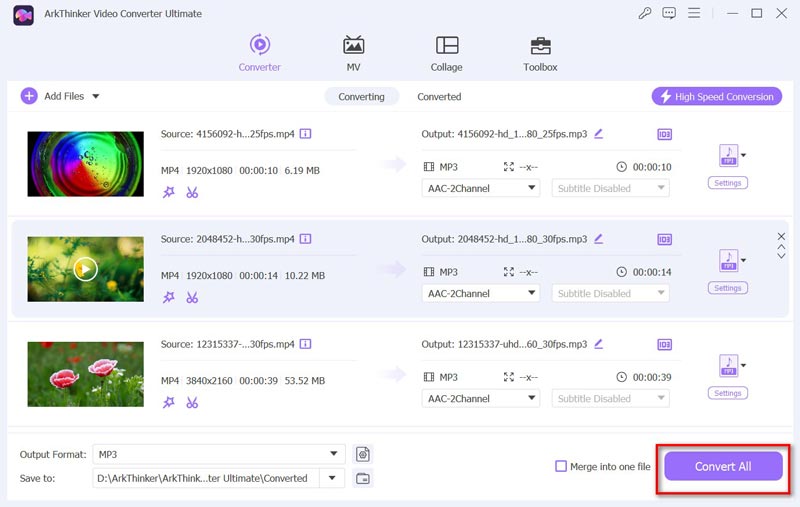Viewport: 800px width, 507px height.
Task: Expand AAC-2Channel dropdown for 12315337 file
Action: [x=481, y=398]
